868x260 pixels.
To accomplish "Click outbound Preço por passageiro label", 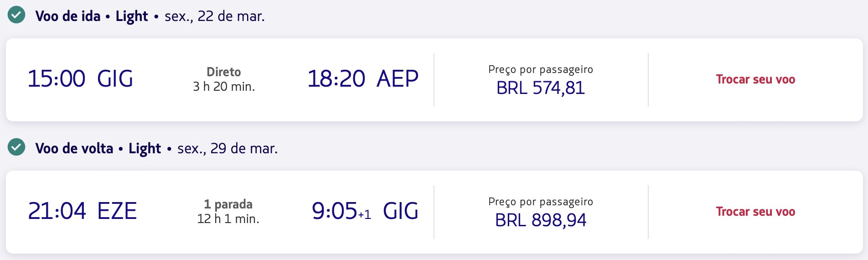I will [x=541, y=69].
